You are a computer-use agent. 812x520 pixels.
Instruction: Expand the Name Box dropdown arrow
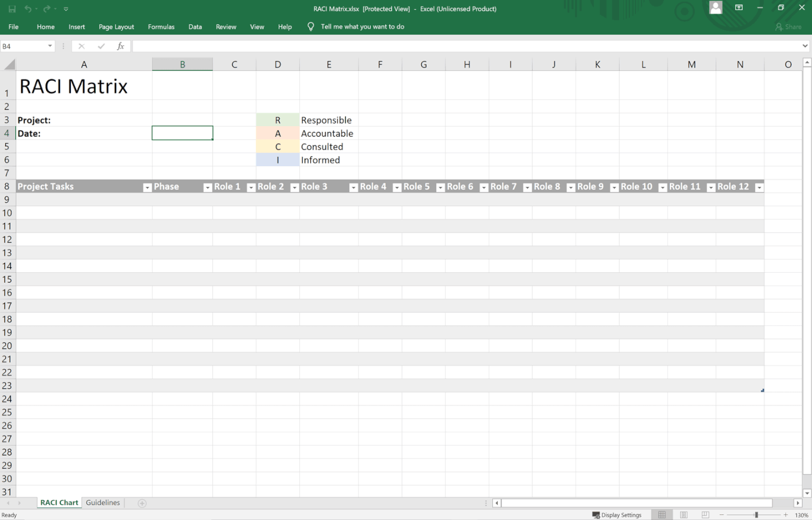pos(50,46)
